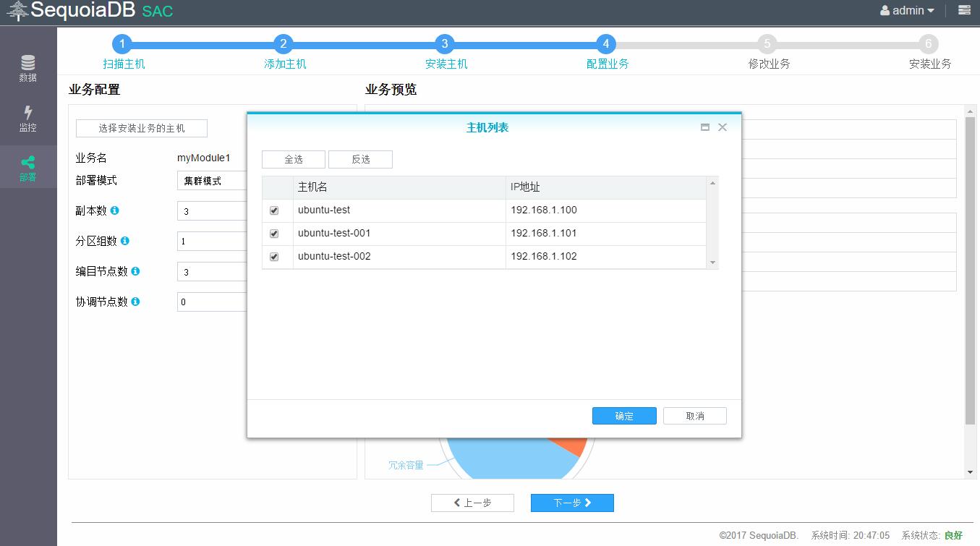Click host name ubuntu-test-001
The image size is (980, 546).
[334, 234]
